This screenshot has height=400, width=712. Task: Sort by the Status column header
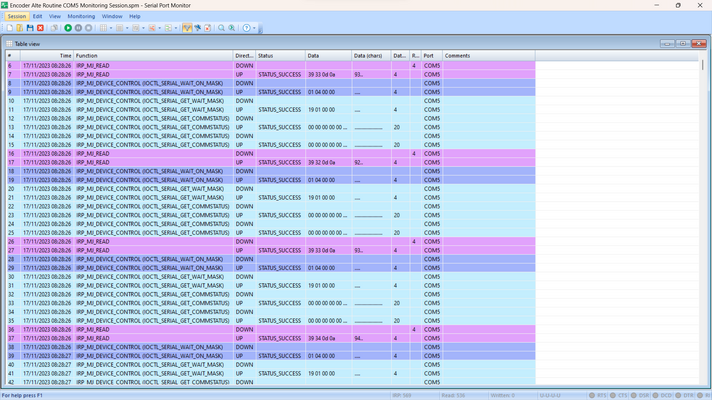[280, 56]
